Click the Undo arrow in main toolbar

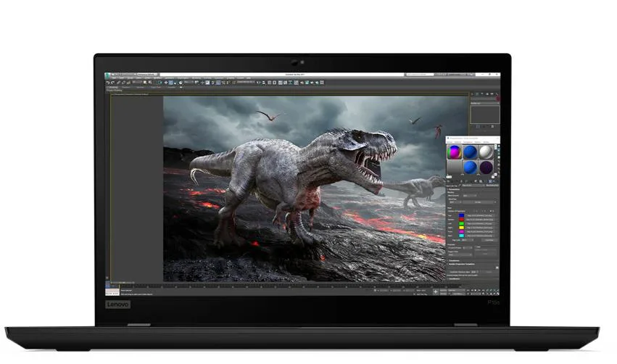pyautogui.click(x=108, y=83)
